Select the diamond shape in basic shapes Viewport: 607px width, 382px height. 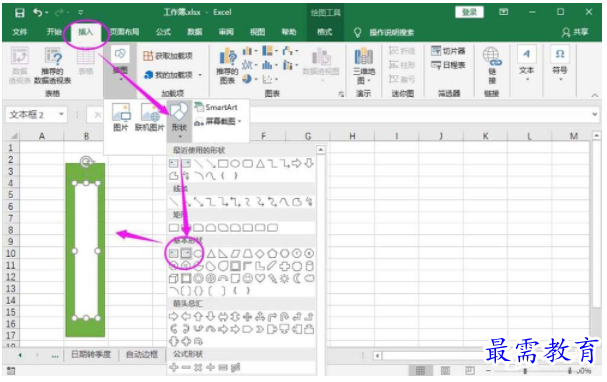260,254
